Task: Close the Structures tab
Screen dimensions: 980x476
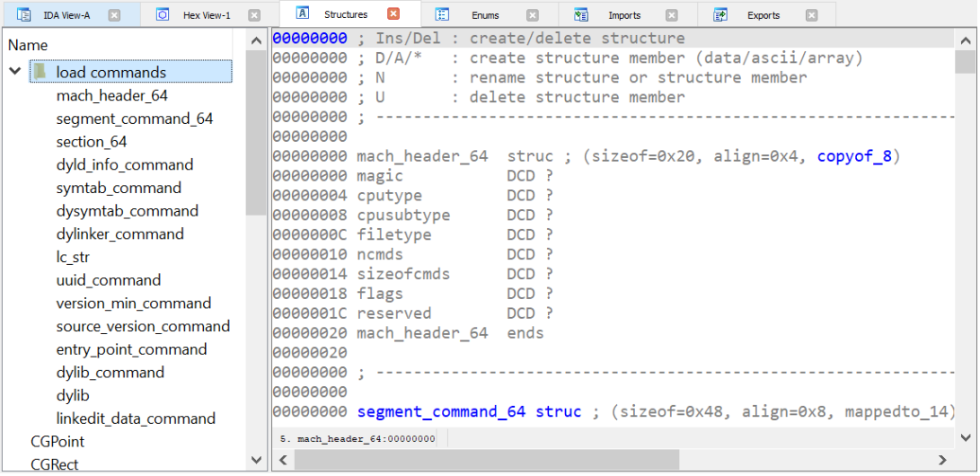Action: click(393, 13)
